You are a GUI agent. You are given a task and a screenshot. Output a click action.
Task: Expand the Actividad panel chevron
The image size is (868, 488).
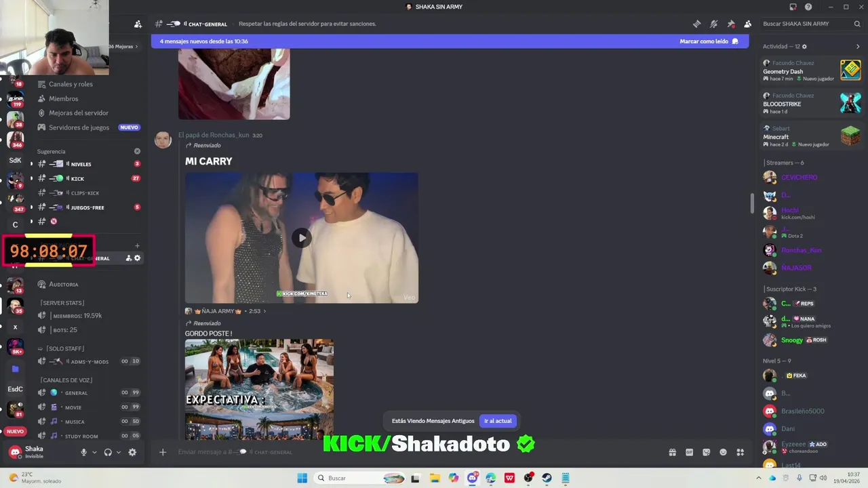[858, 47]
